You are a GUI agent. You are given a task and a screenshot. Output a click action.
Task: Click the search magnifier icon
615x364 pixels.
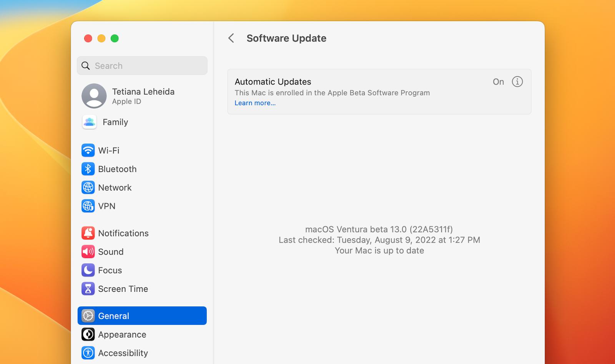coord(86,66)
